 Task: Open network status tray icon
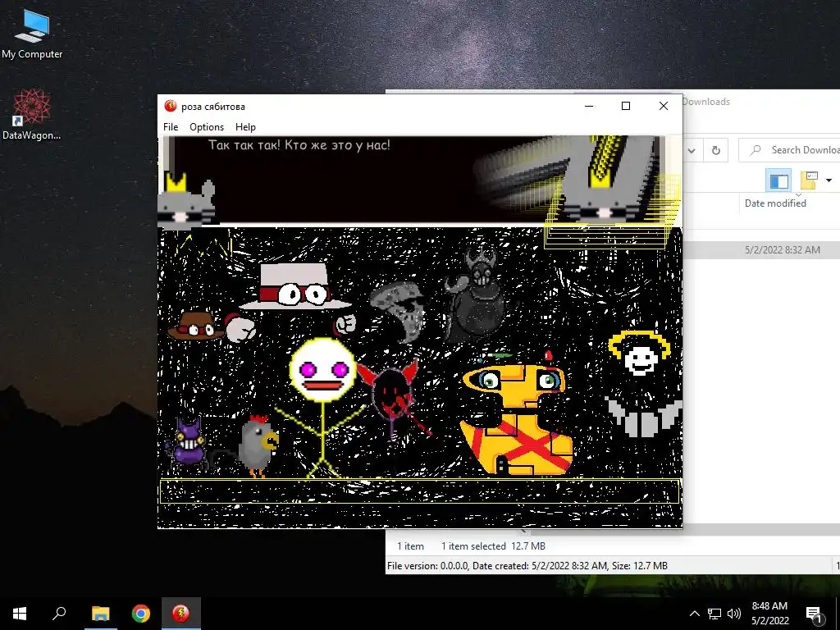(x=714, y=614)
